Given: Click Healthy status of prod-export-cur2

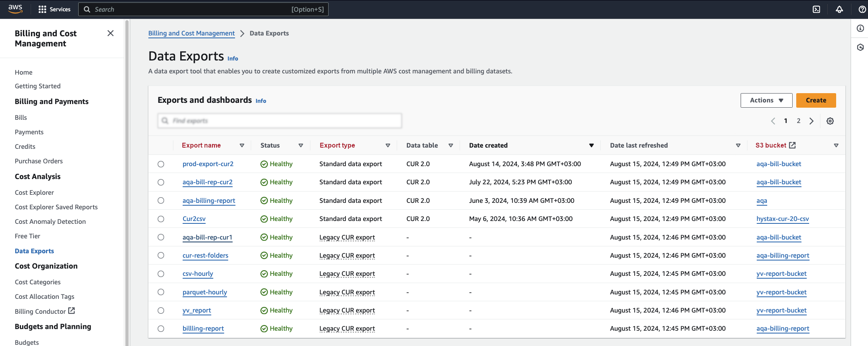Looking at the screenshot, I should (277, 164).
